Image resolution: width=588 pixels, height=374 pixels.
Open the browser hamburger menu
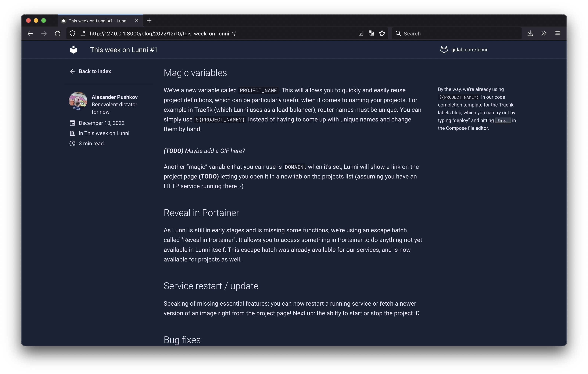[558, 34]
